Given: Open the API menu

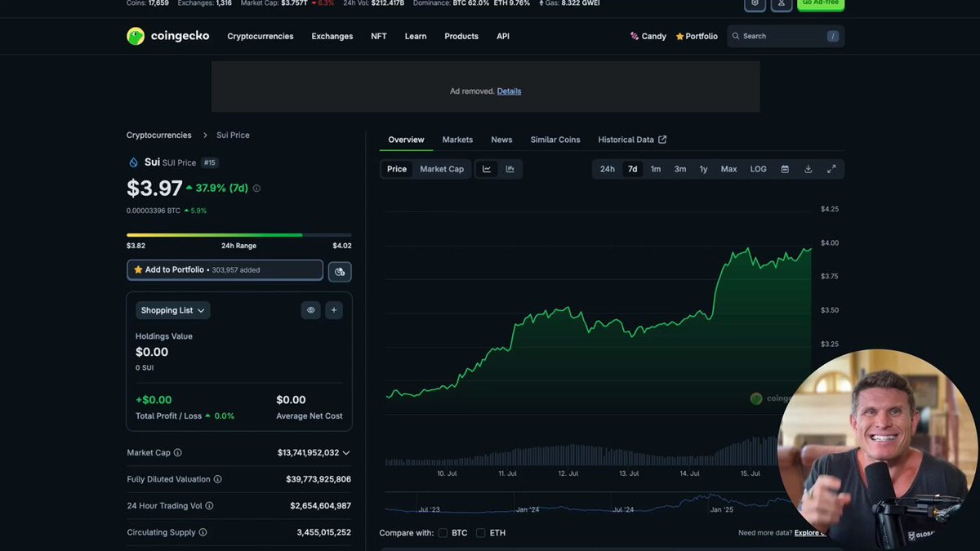Looking at the screenshot, I should click(503, 36).
